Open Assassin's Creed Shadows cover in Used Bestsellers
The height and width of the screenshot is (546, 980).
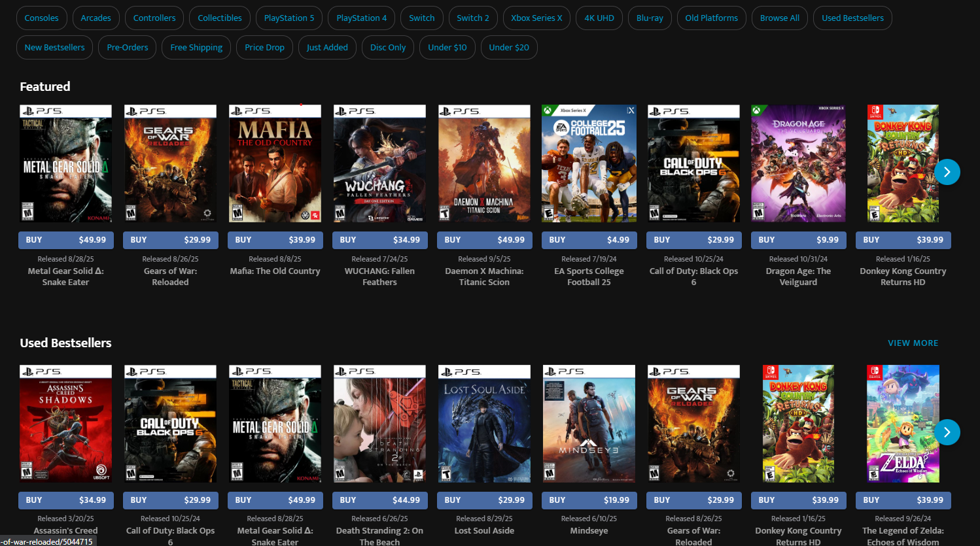click(x=65, y=424)
